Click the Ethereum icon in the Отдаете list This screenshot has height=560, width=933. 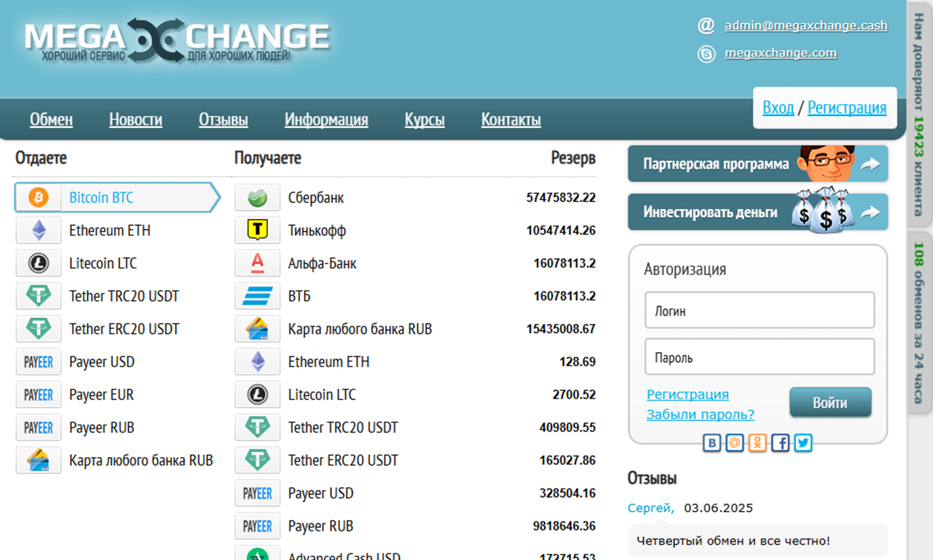(x=39, y=230)
